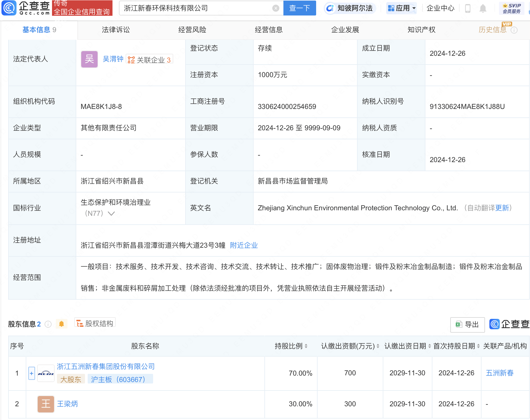Clear the search box with the X icon

(276, 8)
